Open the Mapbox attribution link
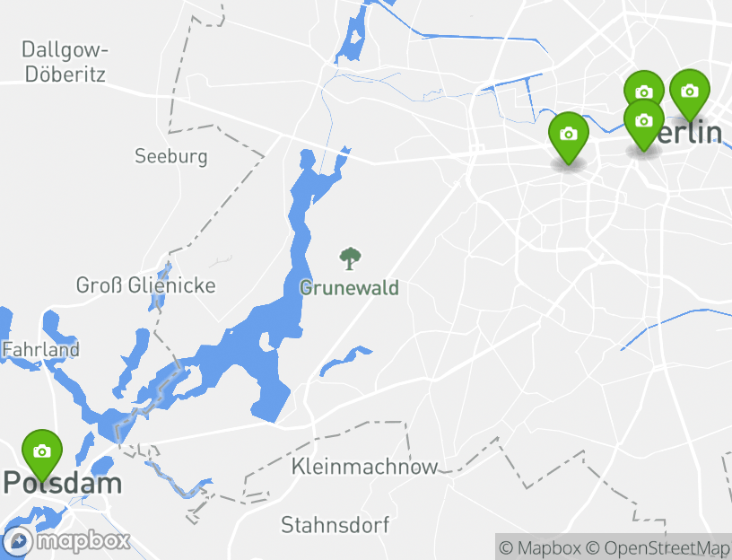The width and height of the screenshot is (732, 560). [539, 547]
